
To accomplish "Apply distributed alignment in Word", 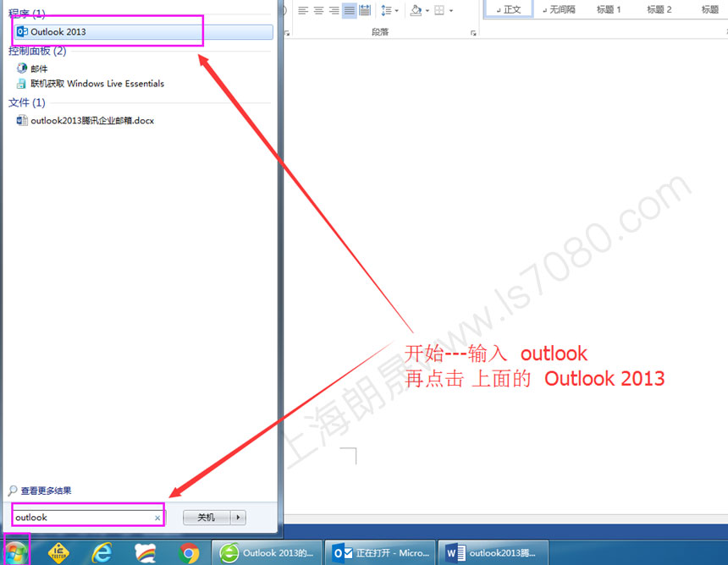I will [x=365, y=10].
